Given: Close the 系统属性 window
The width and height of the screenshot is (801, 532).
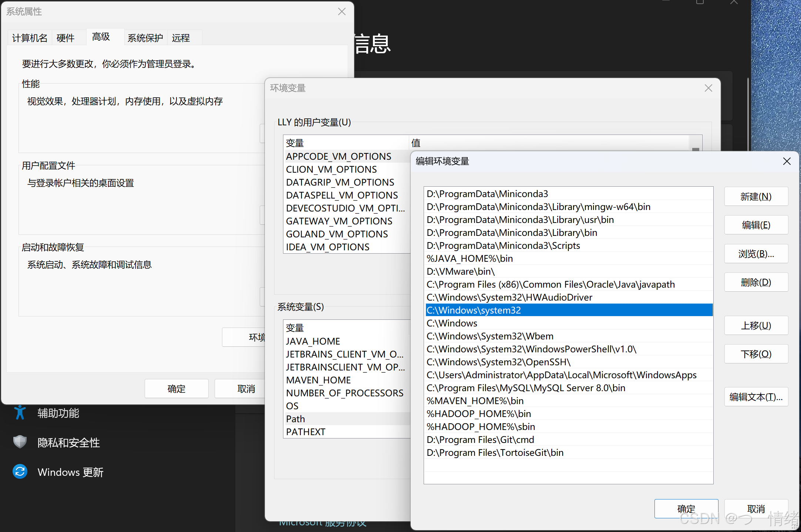Looking at the screenshot, I should [341, 11].
